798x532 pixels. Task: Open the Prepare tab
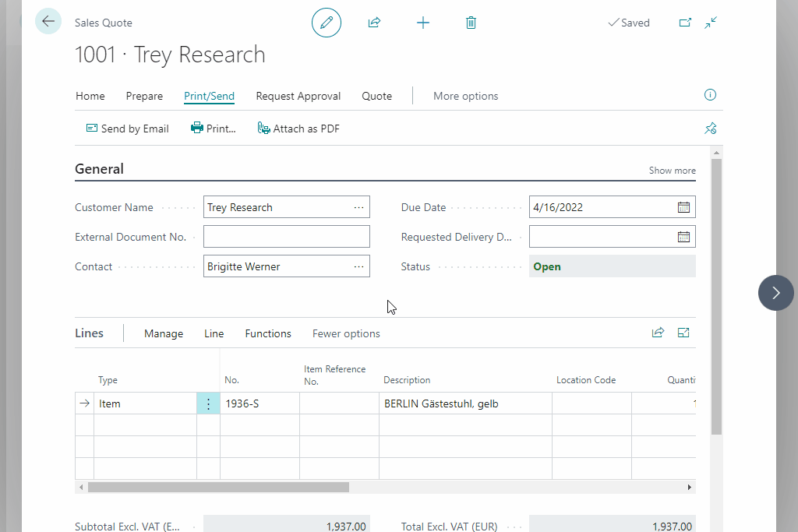pyautogui.click(x=144, y=96)
